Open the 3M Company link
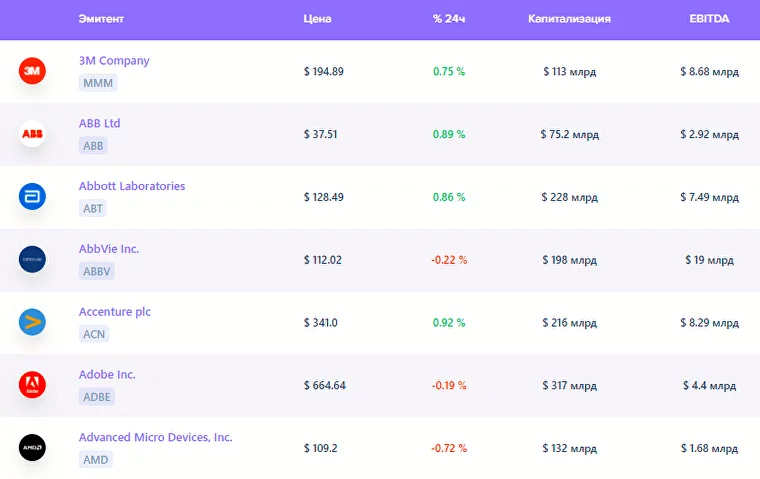The image size is (760, 479). (114, 61)
